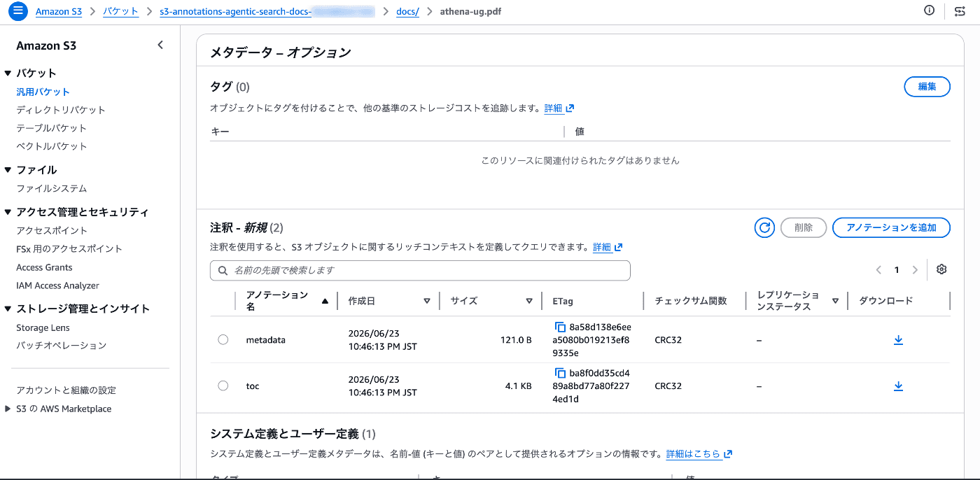The width and height of the screenshot is (980, 480).
Task: Collapse the ストレージ管理とインサイト section
Action: pos(8,309)
